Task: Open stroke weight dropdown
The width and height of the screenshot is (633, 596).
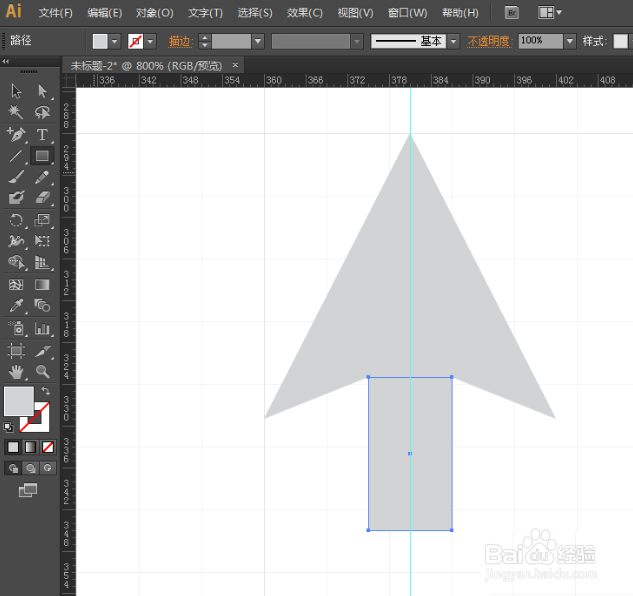Action: (258, 41)
